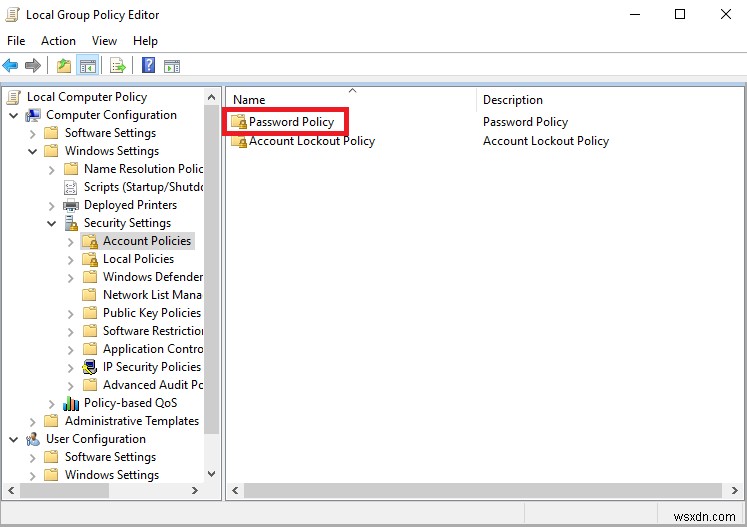Toggle the Show/Hide Console Tree icon
The height and width of the screenshot is (527, 747).
tap(88, 65)
